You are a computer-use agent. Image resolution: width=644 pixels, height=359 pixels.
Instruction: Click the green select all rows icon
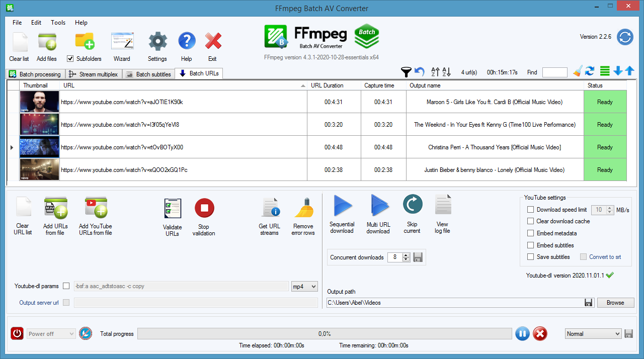(x=605, y=71)
